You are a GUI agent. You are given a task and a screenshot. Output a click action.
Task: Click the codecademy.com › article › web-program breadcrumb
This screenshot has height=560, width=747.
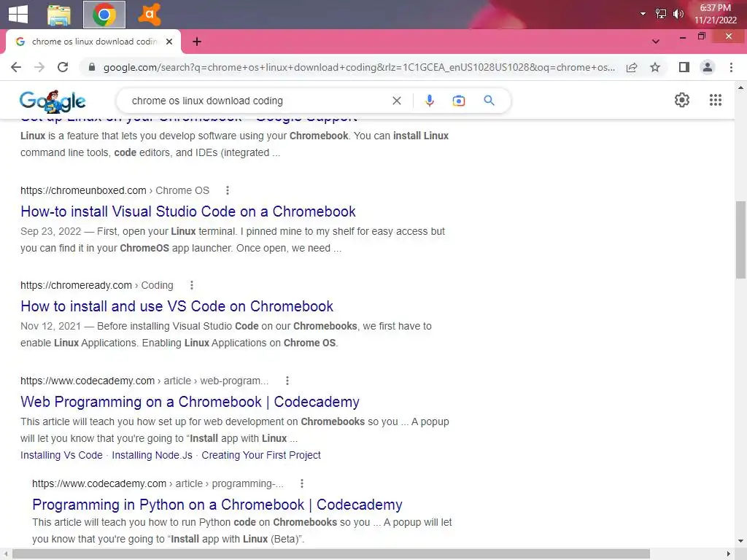144,381
